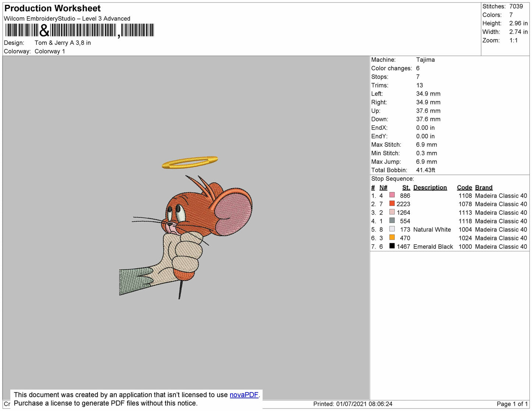
Task: Click the 'Code' column header
Action: [465, 188]
